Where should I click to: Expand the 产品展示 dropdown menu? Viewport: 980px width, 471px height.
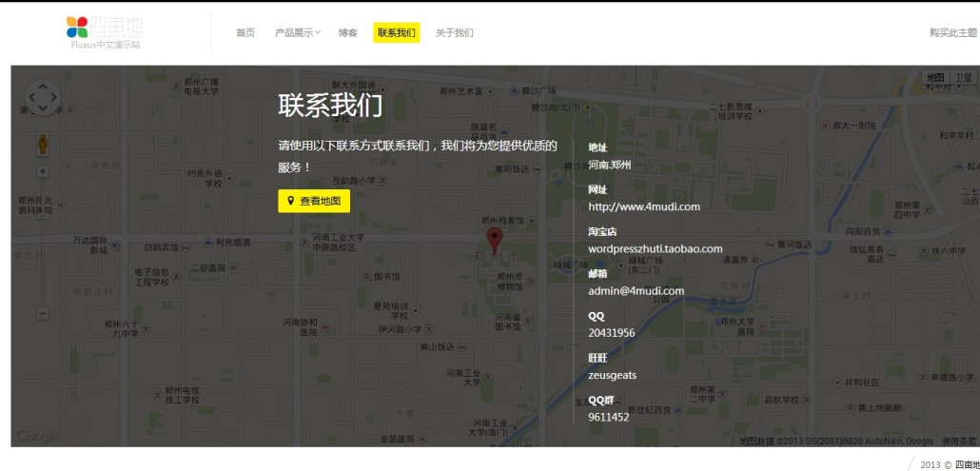pos(298,33)
